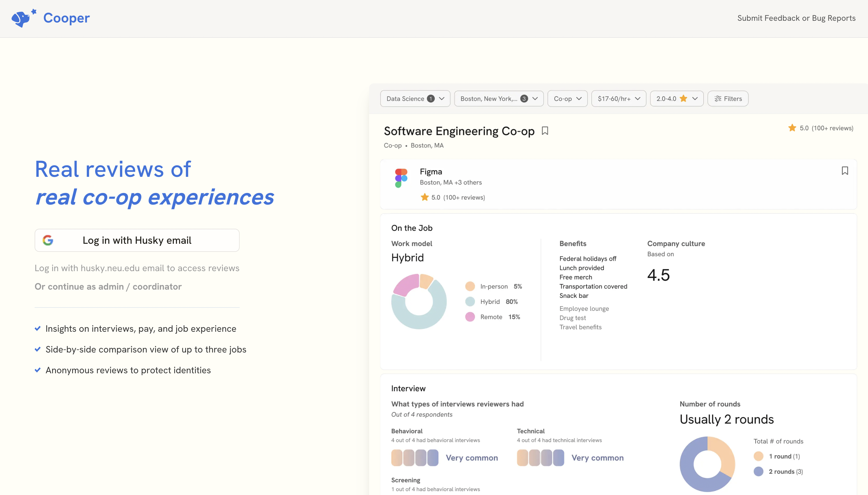
Task: Click checkmark beside Side-by-side comparison
Action: pos(38,349)
